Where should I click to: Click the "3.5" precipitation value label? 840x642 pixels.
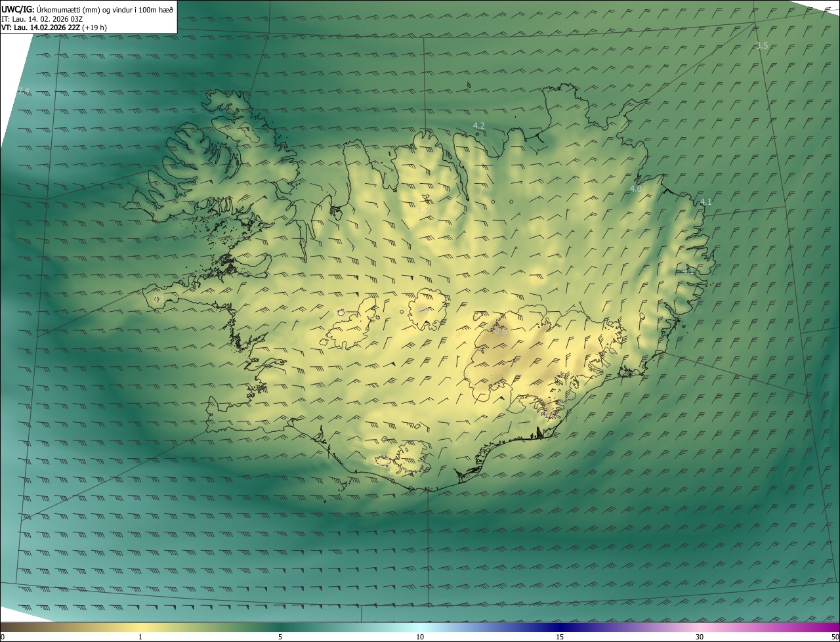tap(762, 45)
